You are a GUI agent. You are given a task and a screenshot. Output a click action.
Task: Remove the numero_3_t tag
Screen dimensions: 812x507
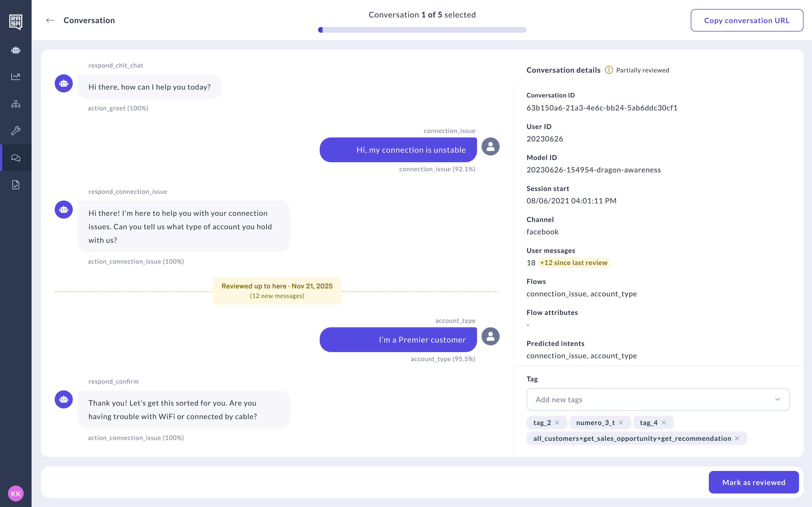point(621,422)
